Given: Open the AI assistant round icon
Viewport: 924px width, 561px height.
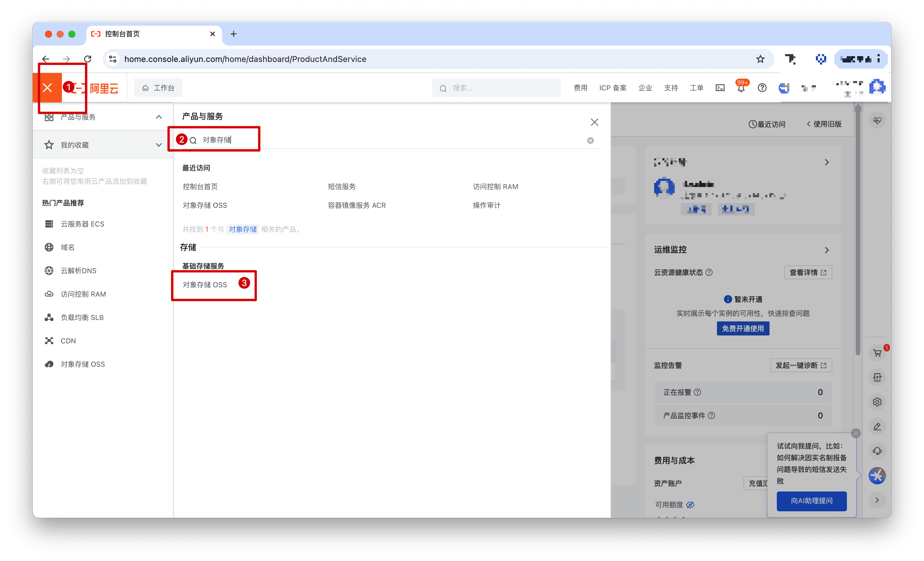Looking at the screenshot, I should tap(877, 476).
